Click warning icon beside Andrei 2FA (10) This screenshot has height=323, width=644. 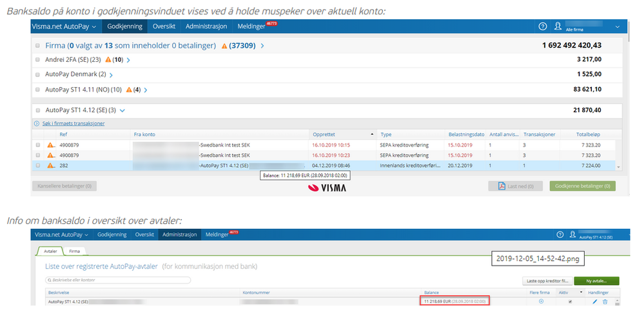108,59
